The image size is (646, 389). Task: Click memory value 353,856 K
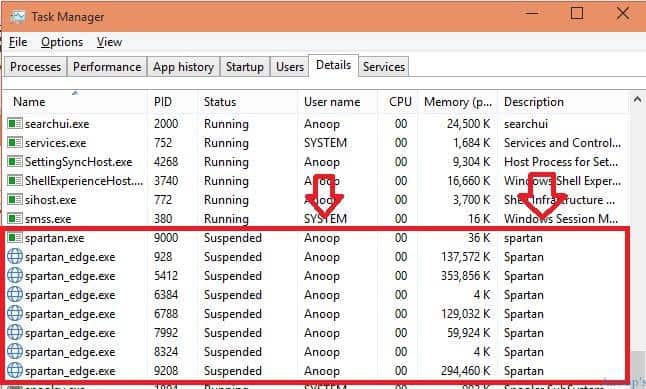coord(466,276)
